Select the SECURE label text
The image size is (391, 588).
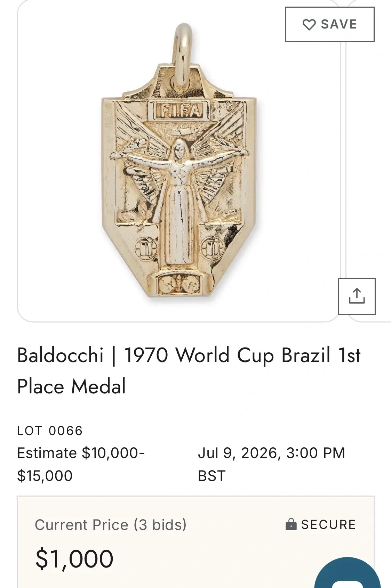[x=328, y=525]
